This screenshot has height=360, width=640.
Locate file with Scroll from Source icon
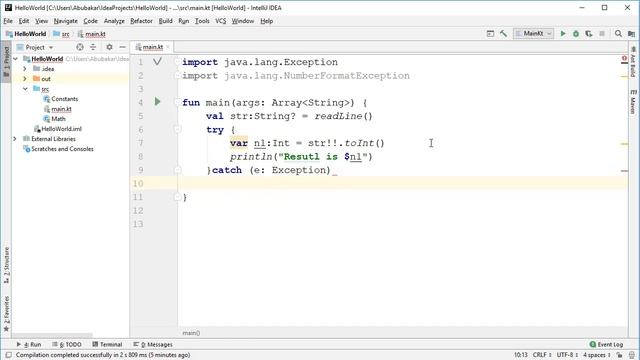(80, 47)
